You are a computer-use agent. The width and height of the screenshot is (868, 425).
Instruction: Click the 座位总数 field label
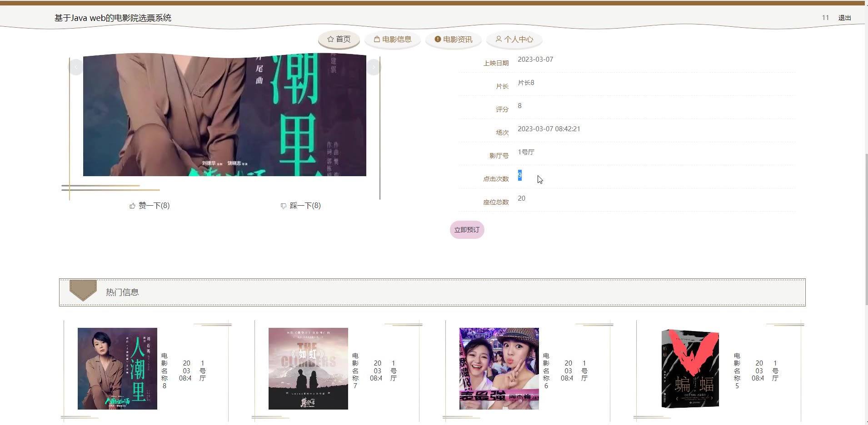[496, 202]
